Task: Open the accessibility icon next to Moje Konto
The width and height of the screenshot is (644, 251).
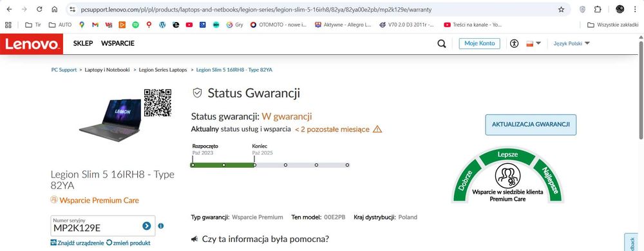Action: point(514,44)
